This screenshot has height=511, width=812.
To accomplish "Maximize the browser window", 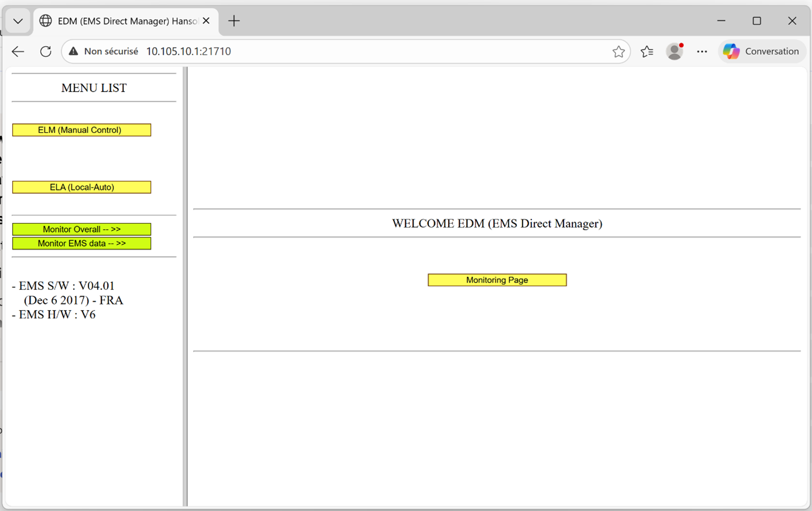I will point(756,21).
